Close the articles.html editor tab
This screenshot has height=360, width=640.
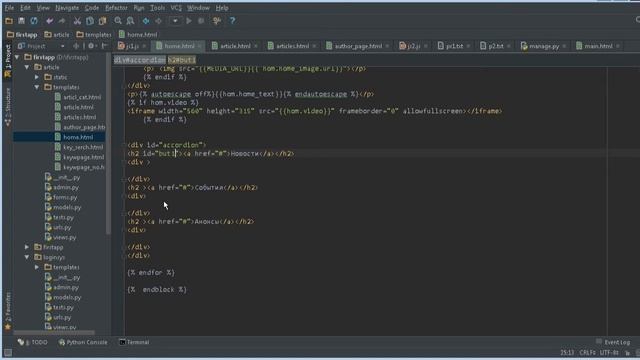pos(314,46)
